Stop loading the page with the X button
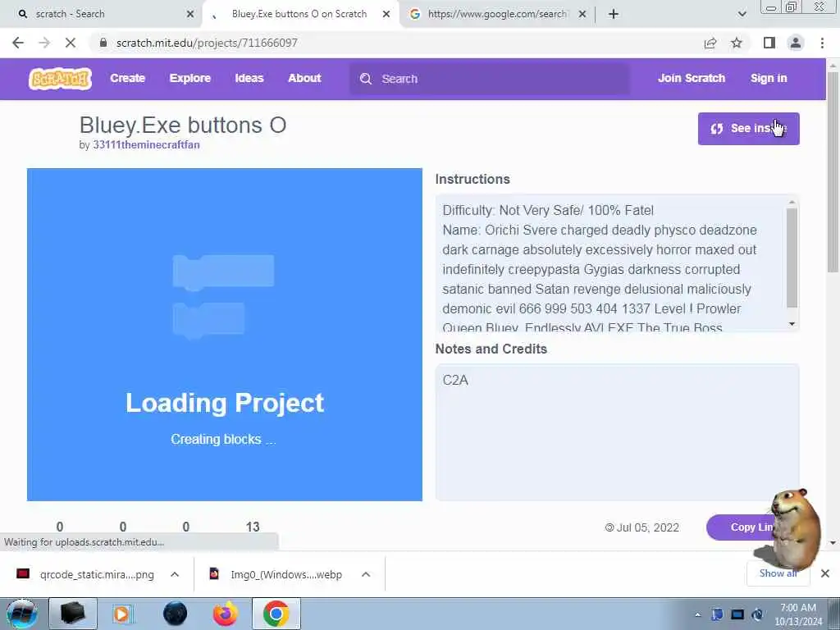 click(71, 43)
